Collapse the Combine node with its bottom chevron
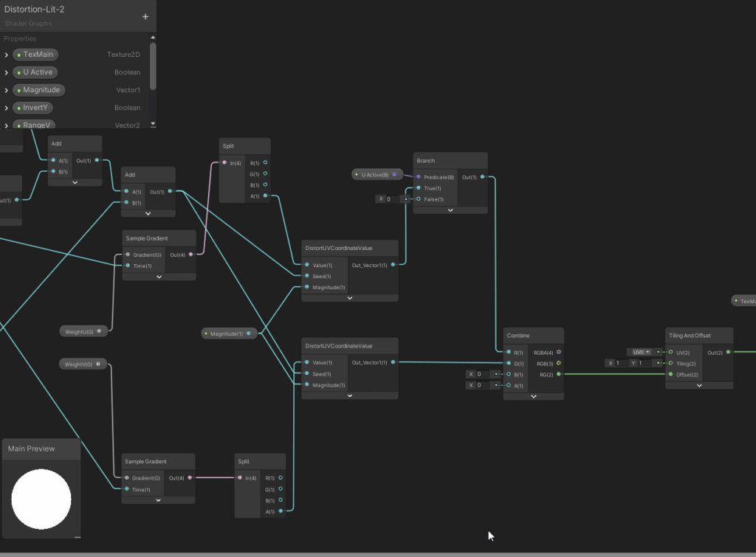Viewport: 756px width, 557px height. point(533,396)
